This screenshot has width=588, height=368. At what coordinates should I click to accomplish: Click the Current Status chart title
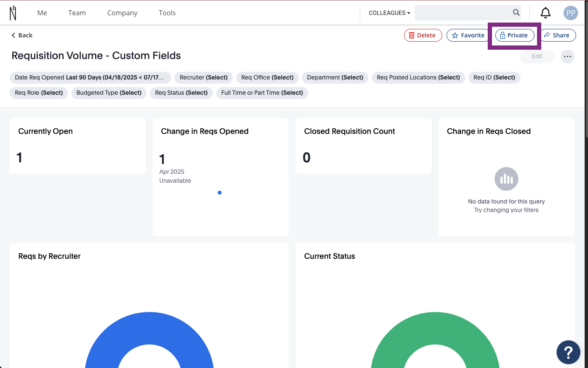[x=330, y=256]
